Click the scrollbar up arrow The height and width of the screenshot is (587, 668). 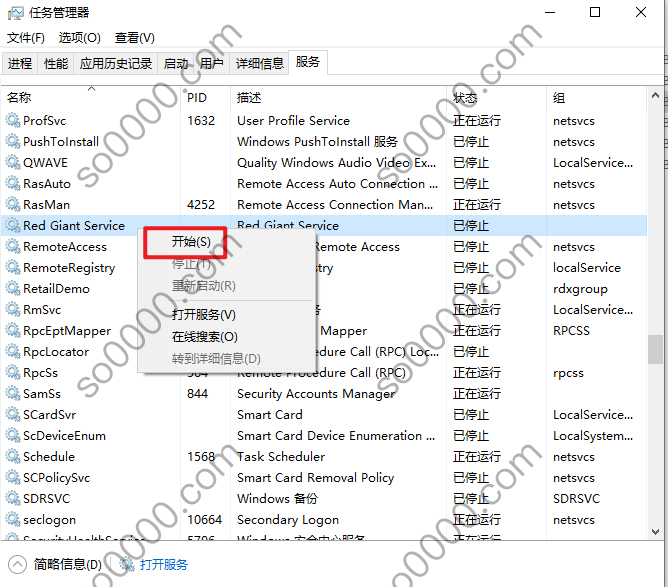pyautogui.click(x=655, y=95)
